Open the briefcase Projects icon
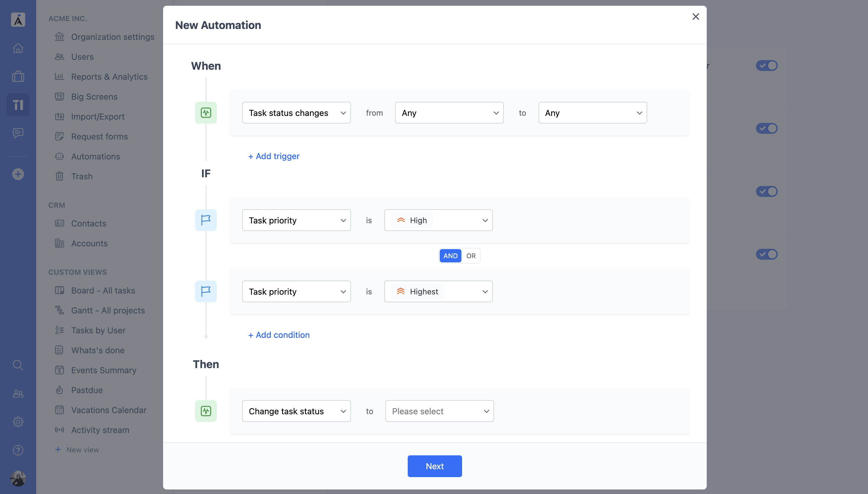This screenshot has width=868, height=494. [18, 76]
